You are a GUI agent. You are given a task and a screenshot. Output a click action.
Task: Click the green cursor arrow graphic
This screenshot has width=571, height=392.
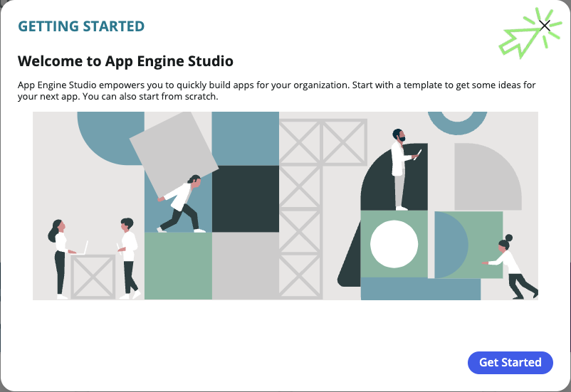[x=518, y=41]
